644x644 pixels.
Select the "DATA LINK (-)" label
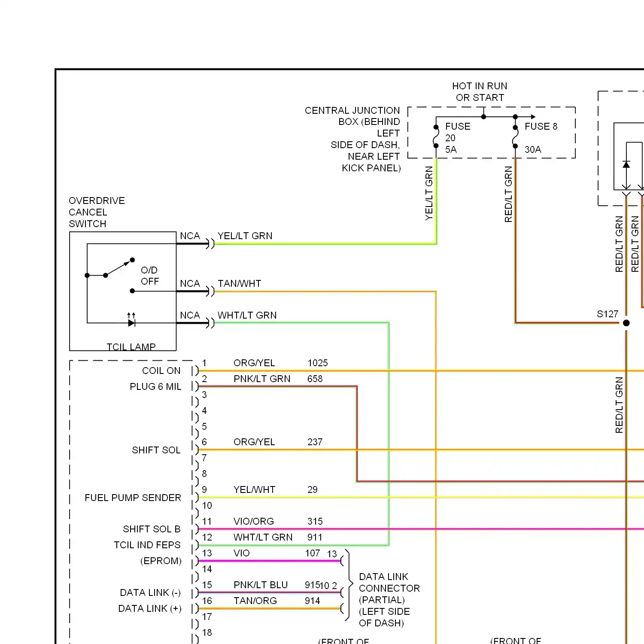coord(150,592)
